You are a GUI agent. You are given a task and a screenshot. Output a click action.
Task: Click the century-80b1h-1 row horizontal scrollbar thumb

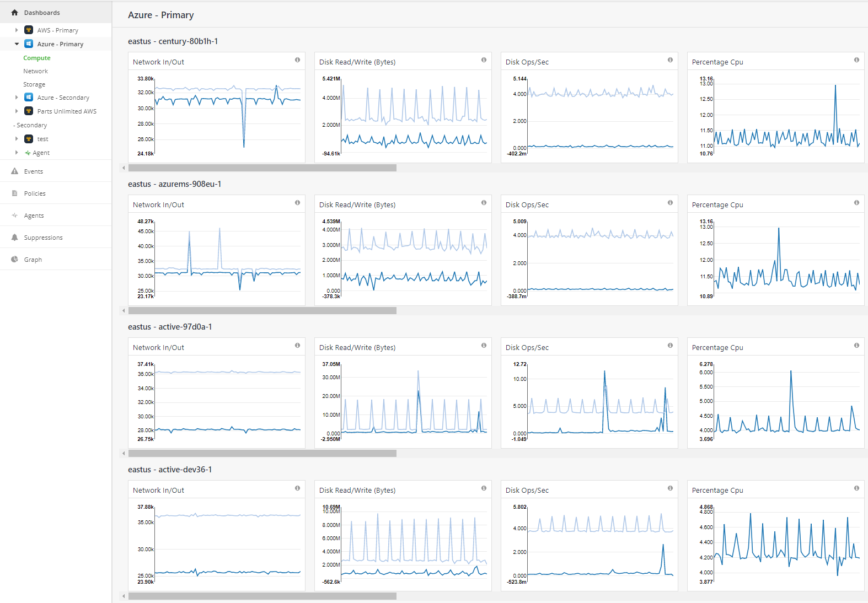coord(262,168)
